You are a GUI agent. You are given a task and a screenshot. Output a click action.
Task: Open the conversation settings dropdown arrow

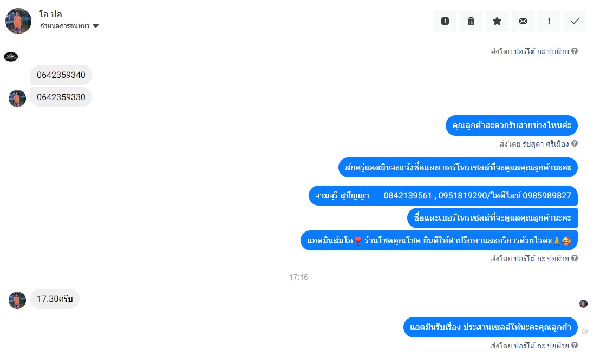pyautogui.click(x=96, y=26)
